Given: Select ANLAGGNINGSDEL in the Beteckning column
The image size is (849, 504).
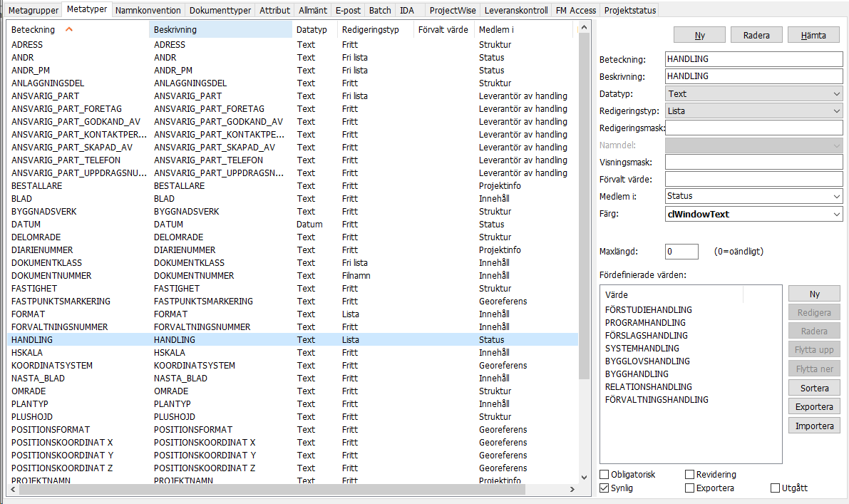Looking at the screenshot, I should [48, 83].
